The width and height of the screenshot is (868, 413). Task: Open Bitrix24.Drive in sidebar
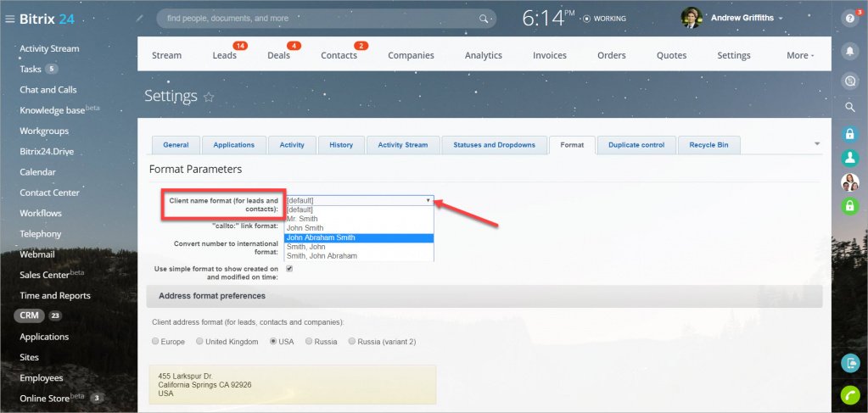coord(47,151)
